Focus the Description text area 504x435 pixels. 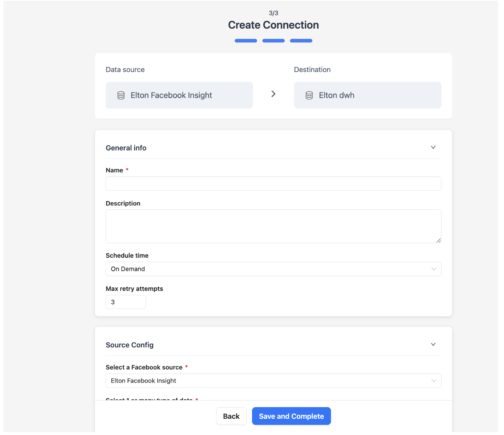pyautogui.click(x=273, y=226)
